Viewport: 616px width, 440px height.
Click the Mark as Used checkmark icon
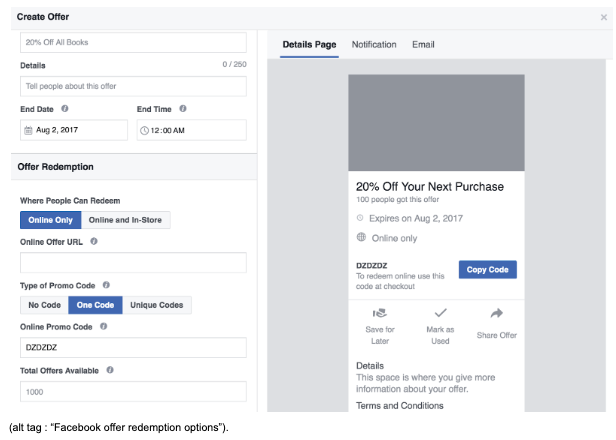(x=440, y=313)
